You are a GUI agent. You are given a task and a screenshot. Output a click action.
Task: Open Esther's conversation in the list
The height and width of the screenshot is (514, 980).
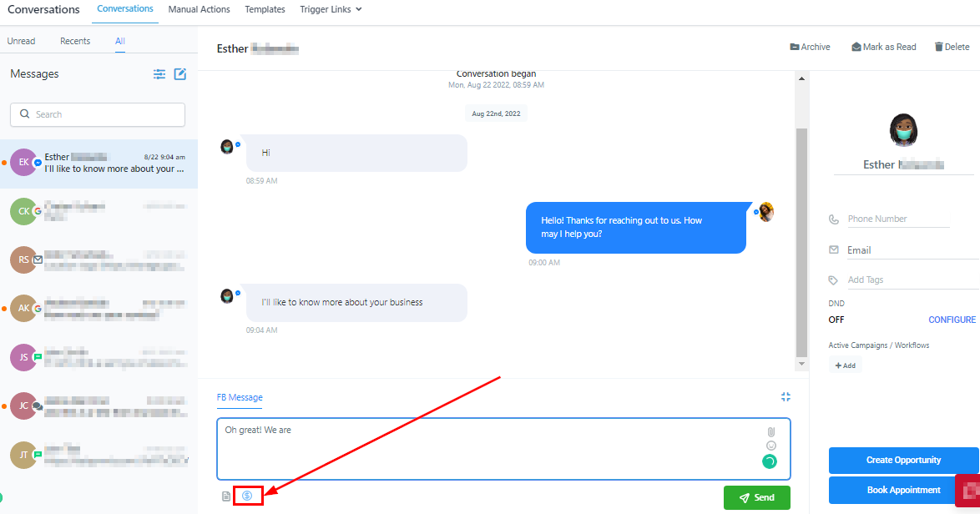pyautogui.click(x=99, y=164)
